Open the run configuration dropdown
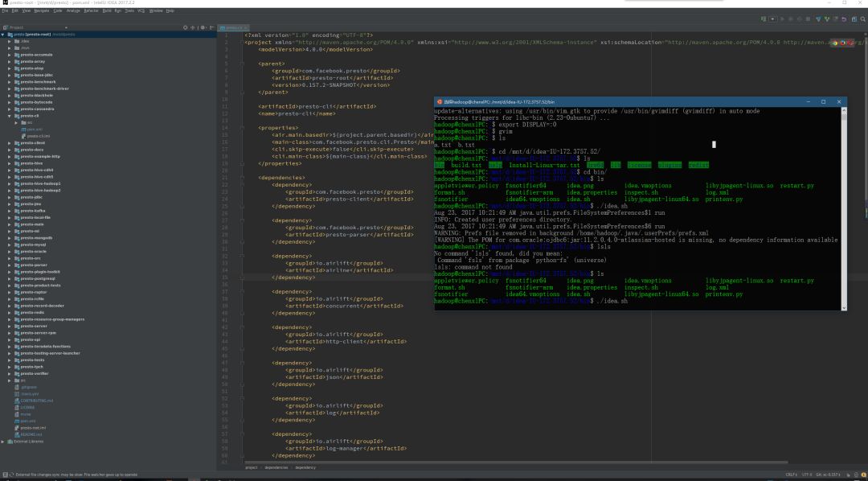 [x=773, y=18]
